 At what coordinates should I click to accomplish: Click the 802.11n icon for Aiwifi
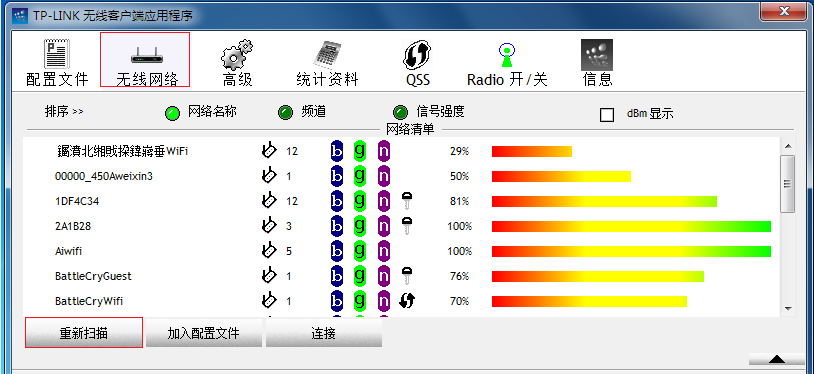click(384, 251)
